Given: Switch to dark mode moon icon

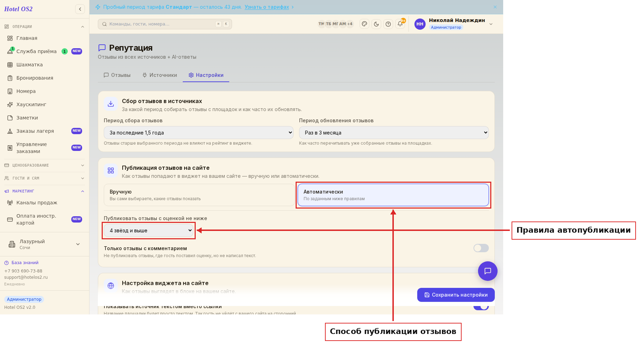Looking at the screenshot, I should (376, 24).
